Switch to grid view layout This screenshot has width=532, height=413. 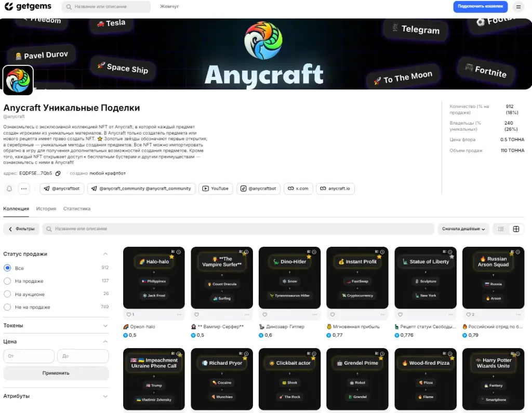pyautogui.click(x=516, y=229)
